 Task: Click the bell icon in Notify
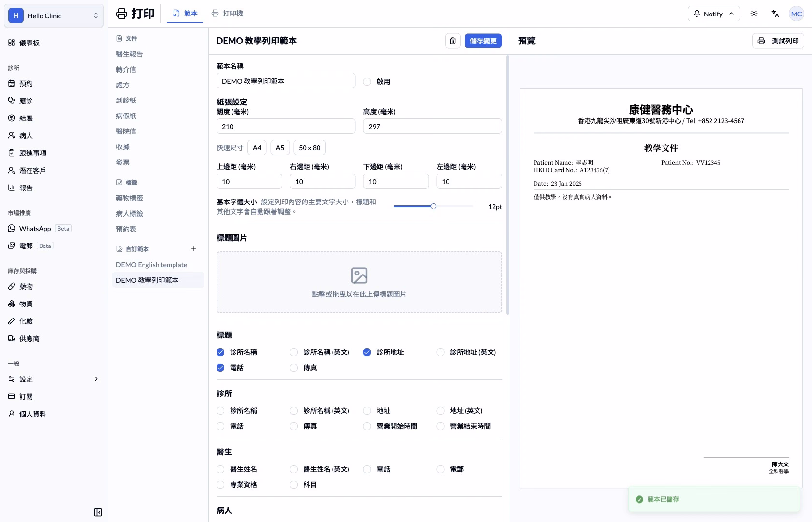[x=696, y=14]
